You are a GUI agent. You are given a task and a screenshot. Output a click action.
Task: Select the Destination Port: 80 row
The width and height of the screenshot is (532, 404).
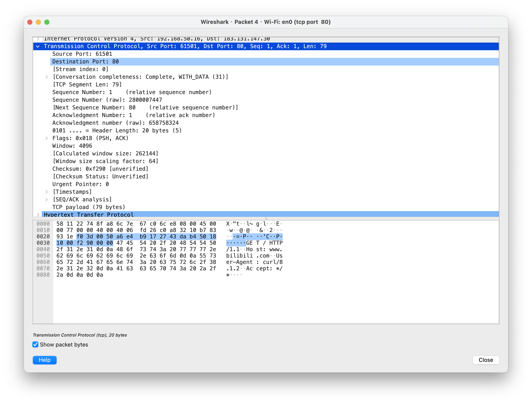[85, 62]
